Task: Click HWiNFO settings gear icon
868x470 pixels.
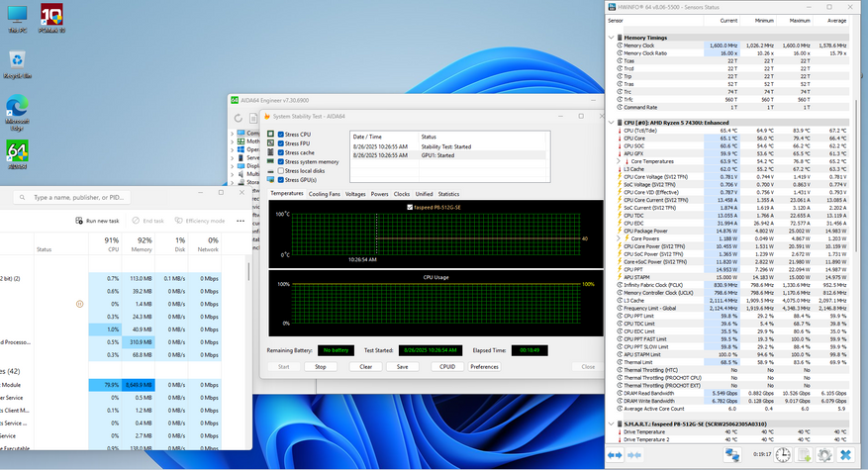Action: tap(823, 454)
